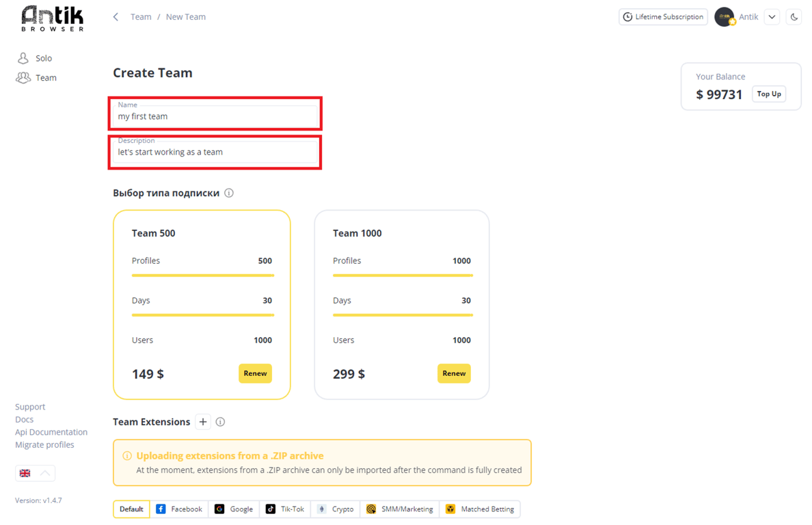This screenshot has width=812, height=525.
Task: Open the Docs link
Action: tap(25, 419)
